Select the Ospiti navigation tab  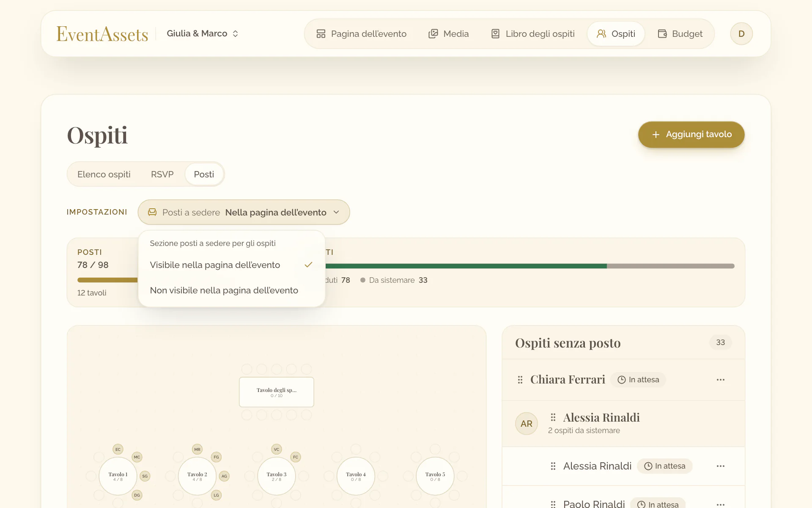coord(616,34)
